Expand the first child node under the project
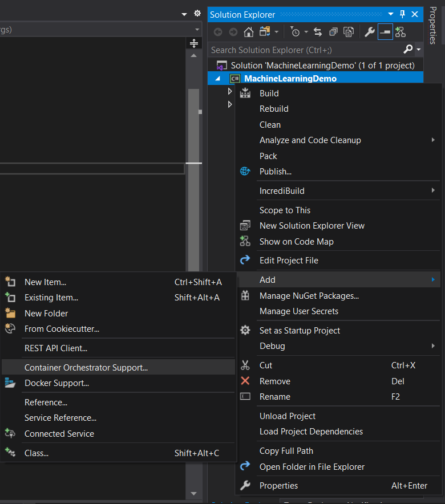The image size is (445, 504). coord(229,91)
